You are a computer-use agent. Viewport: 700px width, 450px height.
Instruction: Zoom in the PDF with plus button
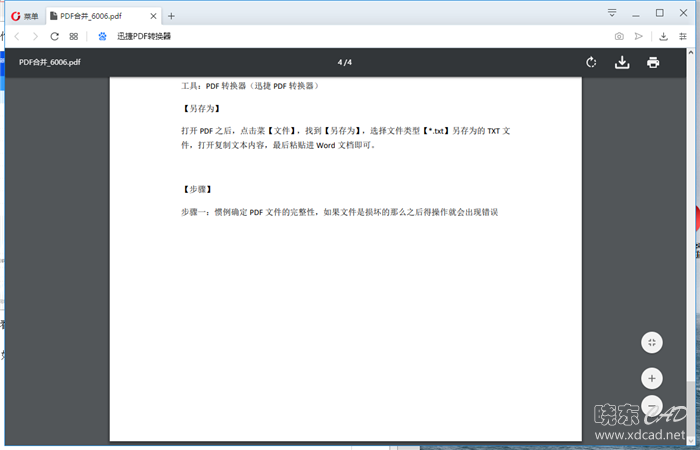click(x=652, y=379)
